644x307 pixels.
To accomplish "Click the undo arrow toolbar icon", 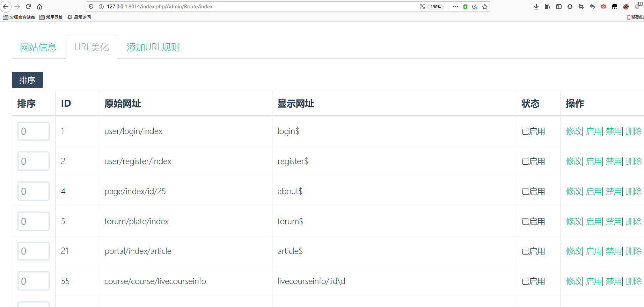I will [x=592, y=7].
